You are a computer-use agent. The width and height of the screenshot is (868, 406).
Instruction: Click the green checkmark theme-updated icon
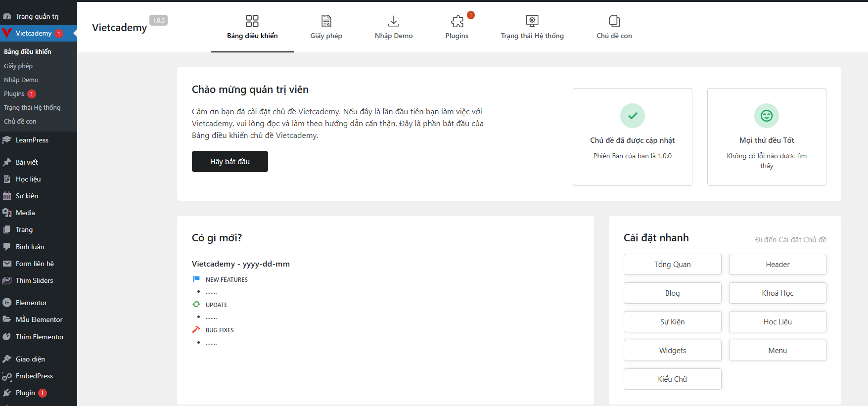633,116
